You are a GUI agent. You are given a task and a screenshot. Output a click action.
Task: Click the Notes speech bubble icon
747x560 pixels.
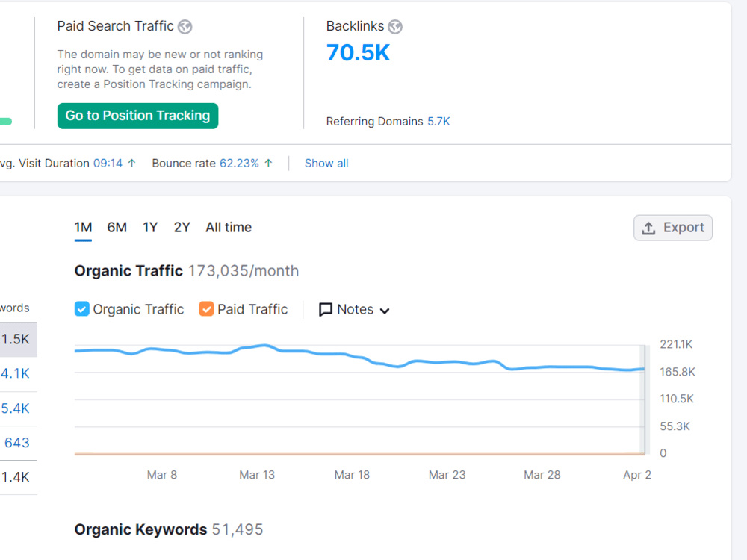[x=326, y=310]
